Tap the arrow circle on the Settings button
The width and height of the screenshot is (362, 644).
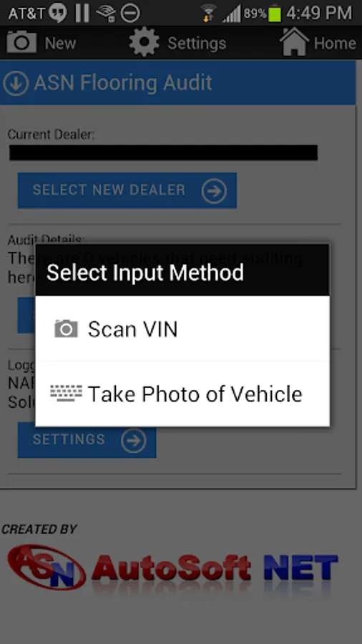click(x=133, y=441)
